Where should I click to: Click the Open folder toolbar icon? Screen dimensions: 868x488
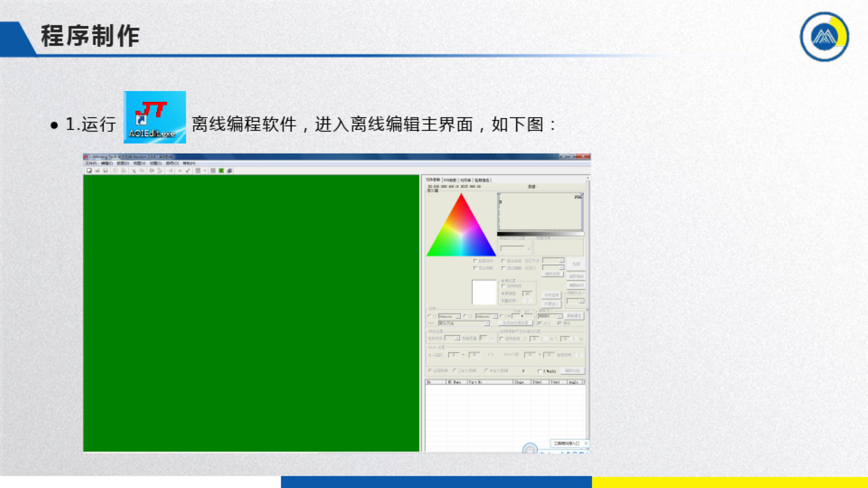(x=97, y=171)
